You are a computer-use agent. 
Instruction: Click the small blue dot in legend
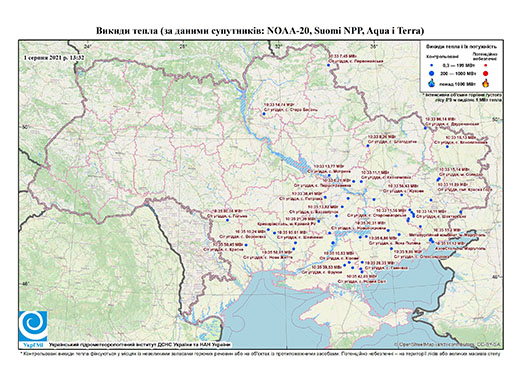click(431, 66)
